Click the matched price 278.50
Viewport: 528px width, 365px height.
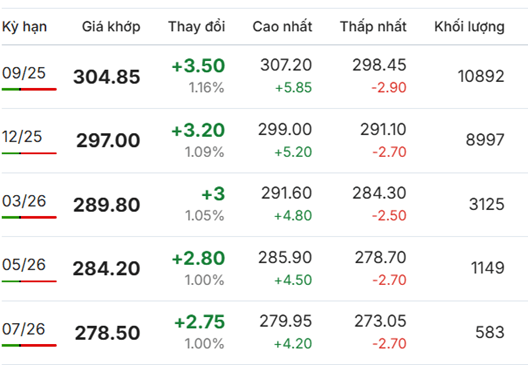pos(107,333)
